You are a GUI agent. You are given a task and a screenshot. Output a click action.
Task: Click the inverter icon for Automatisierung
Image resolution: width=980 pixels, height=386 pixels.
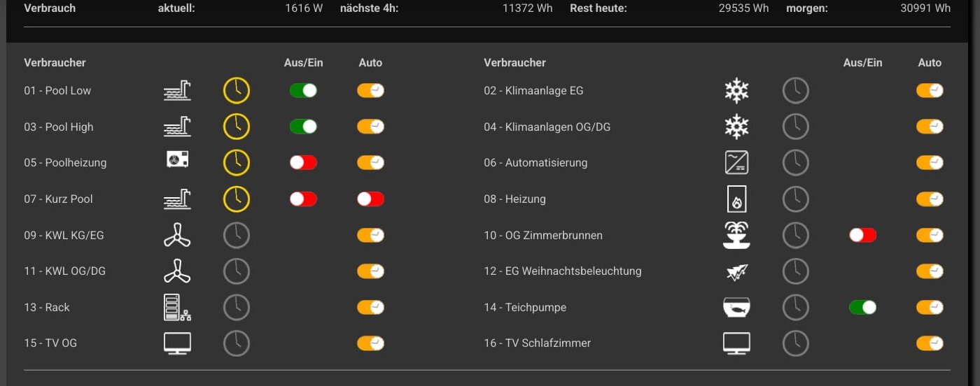click(x=736, y=163)
